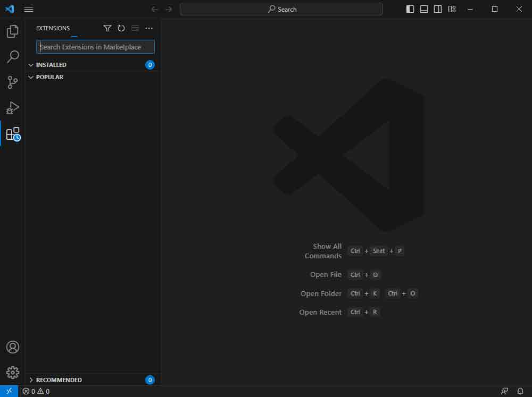
Task: Collapse the Installed section
Action: coord(31,65)
